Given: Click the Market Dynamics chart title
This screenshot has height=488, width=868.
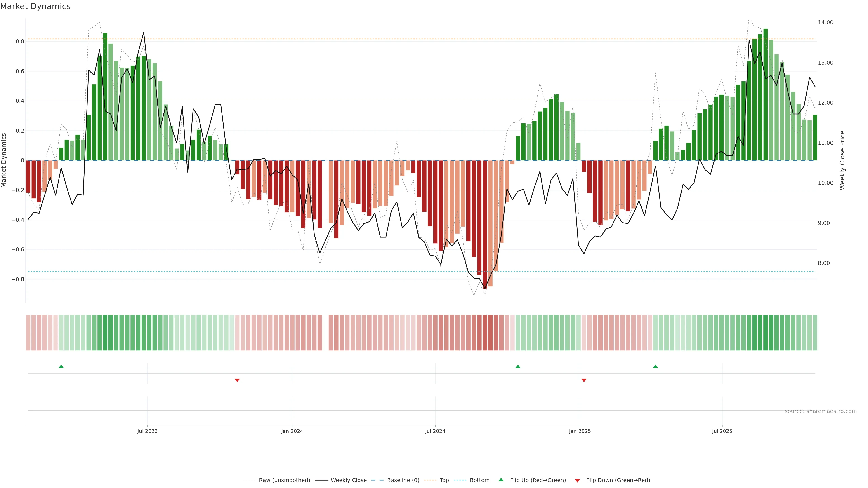Looking at the screenshot, I should click(35, 6).
